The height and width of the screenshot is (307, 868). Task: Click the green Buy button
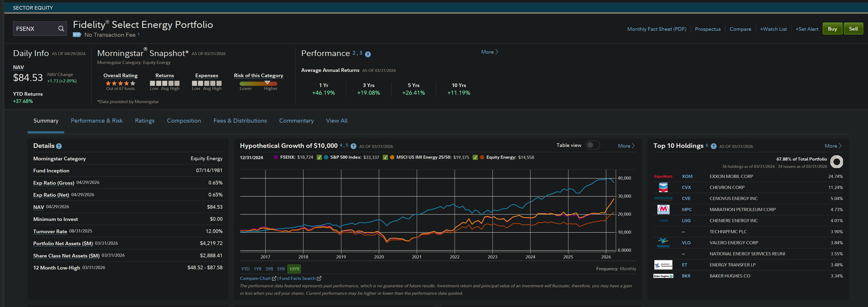click(832, 29)
